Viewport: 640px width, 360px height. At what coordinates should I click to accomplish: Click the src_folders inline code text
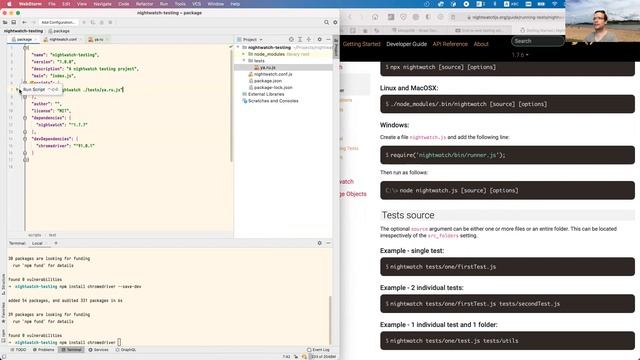pos(443,236)
